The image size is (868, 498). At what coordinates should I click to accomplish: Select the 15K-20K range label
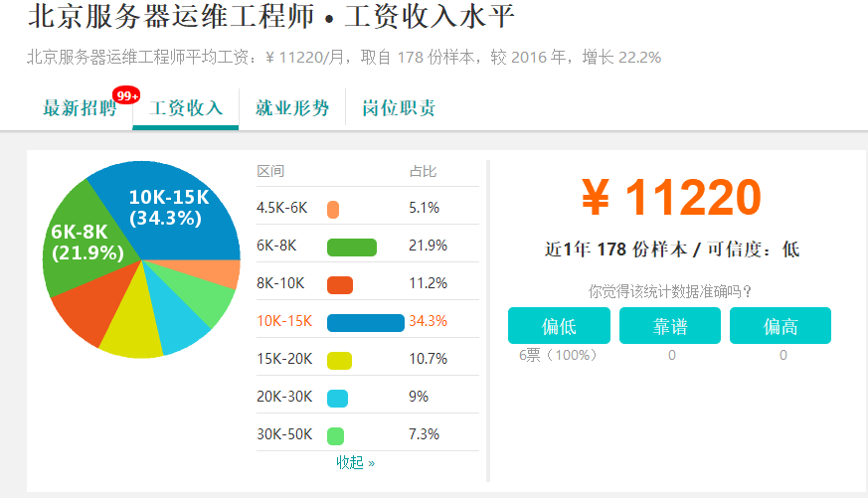click(284, 359)
